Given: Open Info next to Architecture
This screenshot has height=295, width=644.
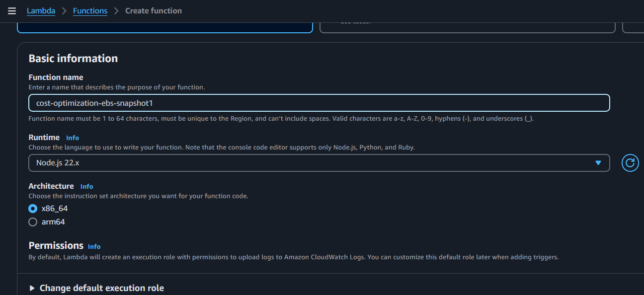Looking at the screenshot, I should [x=86, y=186].
